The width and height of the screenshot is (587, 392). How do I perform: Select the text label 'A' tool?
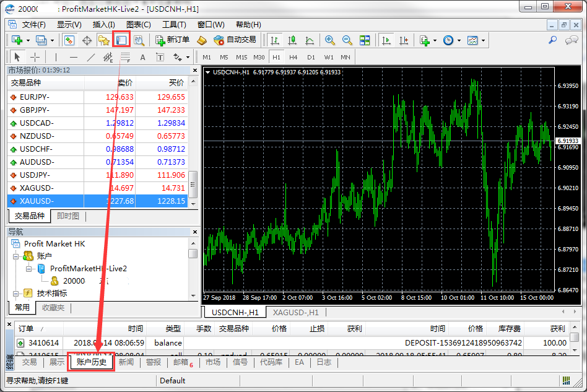tap(142, 57)
